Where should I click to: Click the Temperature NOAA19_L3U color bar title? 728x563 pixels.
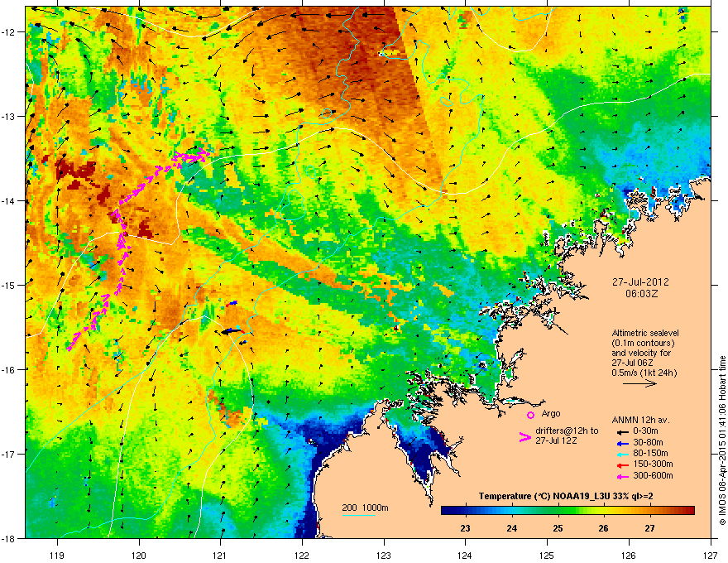coord(566,497)
